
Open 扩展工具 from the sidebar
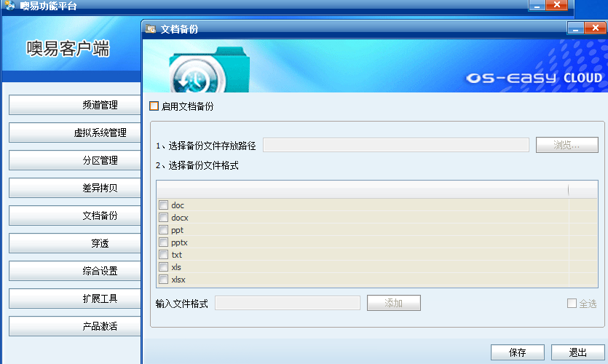(74, 298)
